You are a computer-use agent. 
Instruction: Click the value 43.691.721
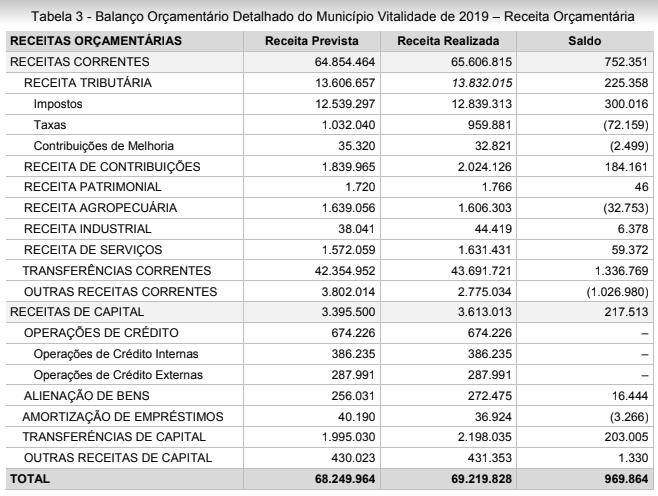click(481, 271)
